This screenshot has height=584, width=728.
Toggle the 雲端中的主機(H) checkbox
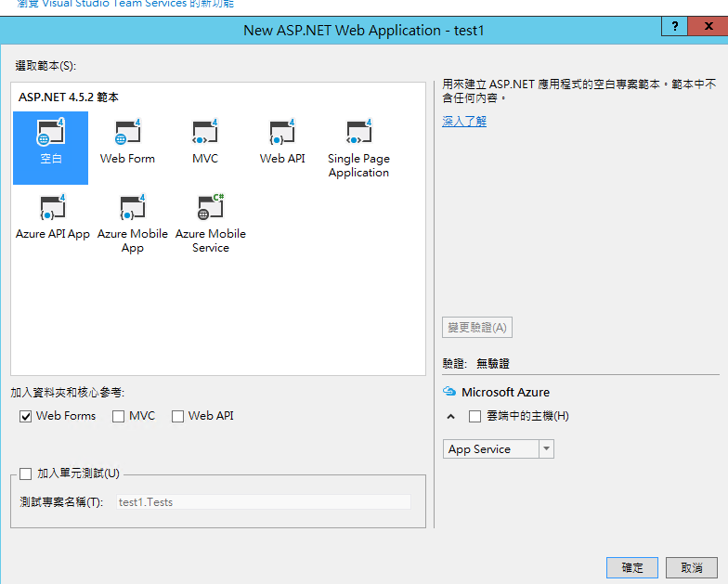[x=474, y=416]
